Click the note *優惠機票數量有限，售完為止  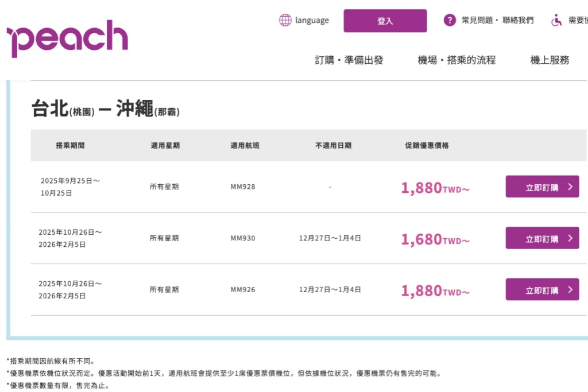click(x=58, y=386)
